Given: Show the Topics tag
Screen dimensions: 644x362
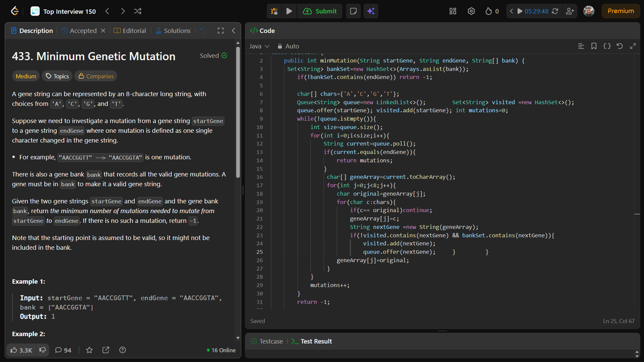Looking at the screenshot, I should [57, 76].
